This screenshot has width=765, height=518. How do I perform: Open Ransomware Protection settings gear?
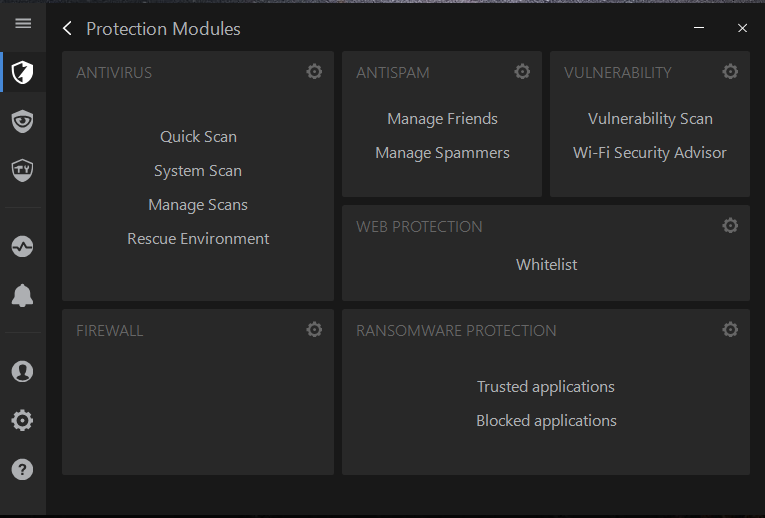[730, 330]
